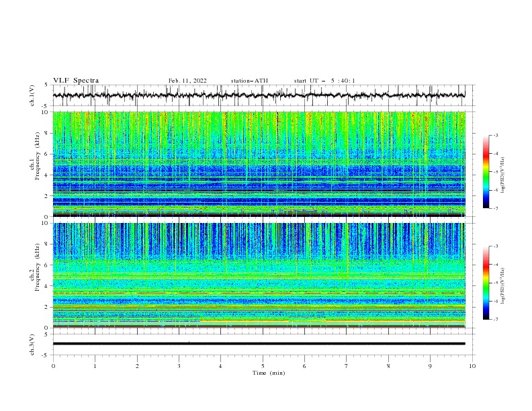Click the ch.3 flat black trace
This screenshot has width=532, height=411.
click(259, 344)
